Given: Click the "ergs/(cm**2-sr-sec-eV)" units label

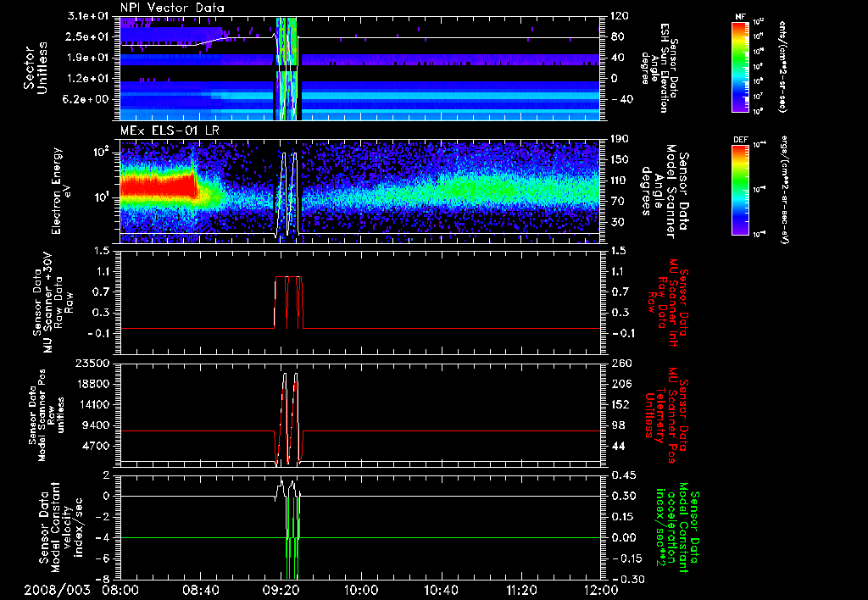Looking at the screenshot, I should coord(785,190).
